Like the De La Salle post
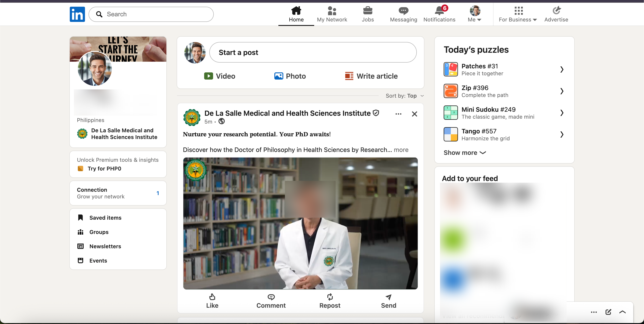Image resolution: width=644 pixels, height=324 pixels. (212, 301)
